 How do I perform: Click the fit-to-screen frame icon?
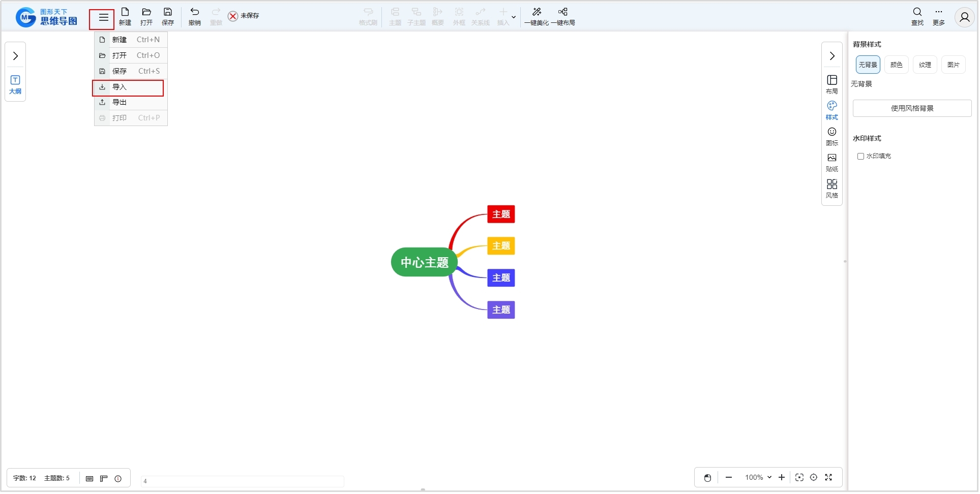(x=799, y=478)
